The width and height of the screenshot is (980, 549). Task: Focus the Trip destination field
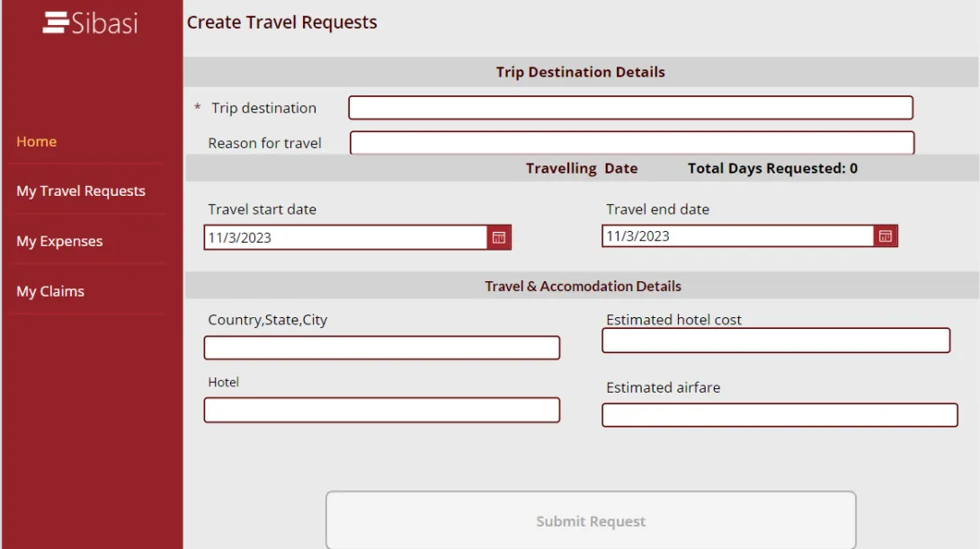pos(630,108)
